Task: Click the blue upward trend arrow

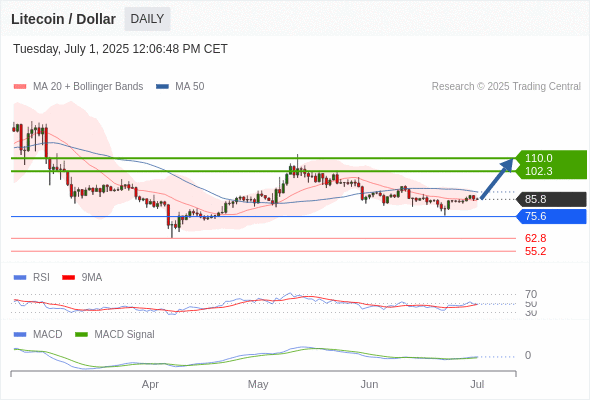Action: click(497, 179)
